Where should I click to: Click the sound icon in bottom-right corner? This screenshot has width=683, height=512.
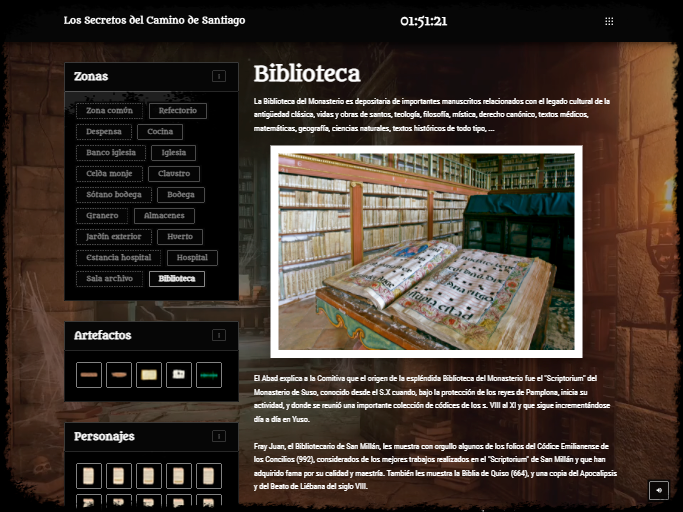tap(658, 490)
